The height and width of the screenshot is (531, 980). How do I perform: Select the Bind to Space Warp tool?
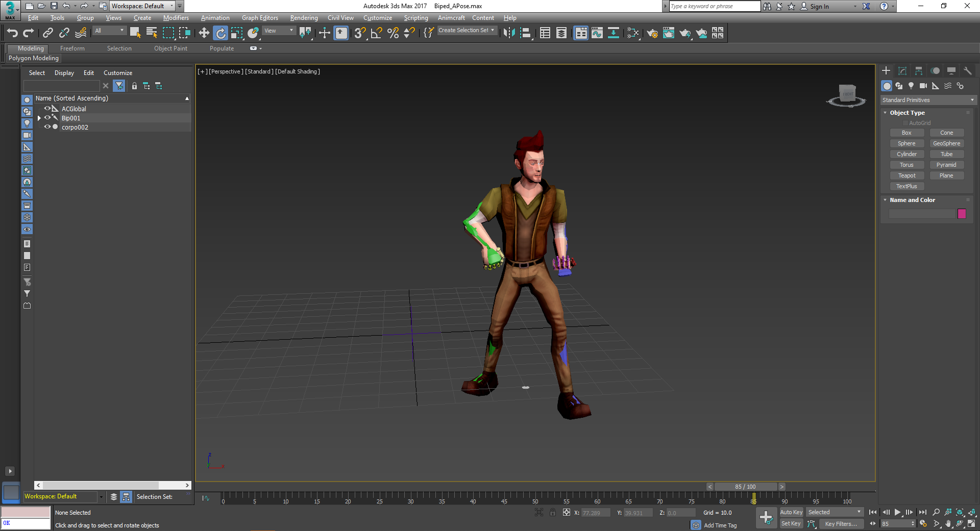tap(81, 33)
